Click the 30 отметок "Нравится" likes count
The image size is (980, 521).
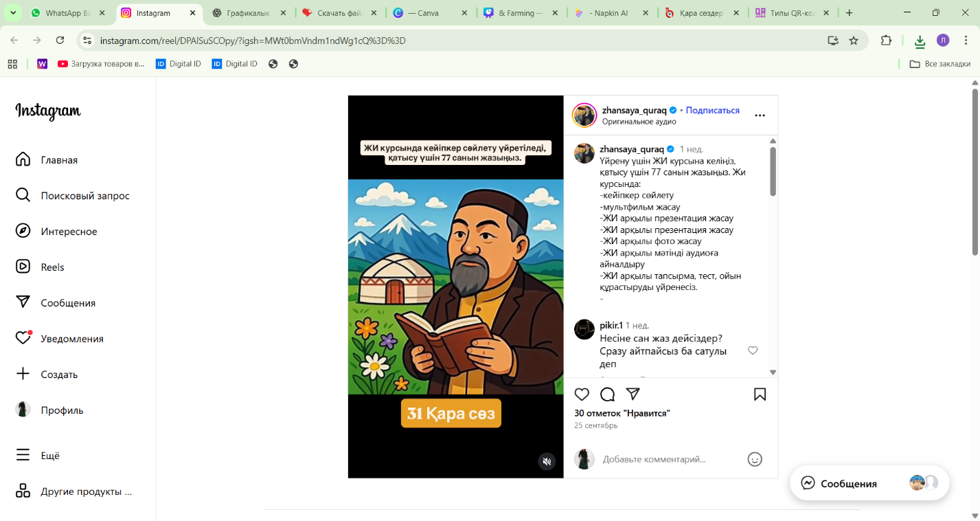622,413
